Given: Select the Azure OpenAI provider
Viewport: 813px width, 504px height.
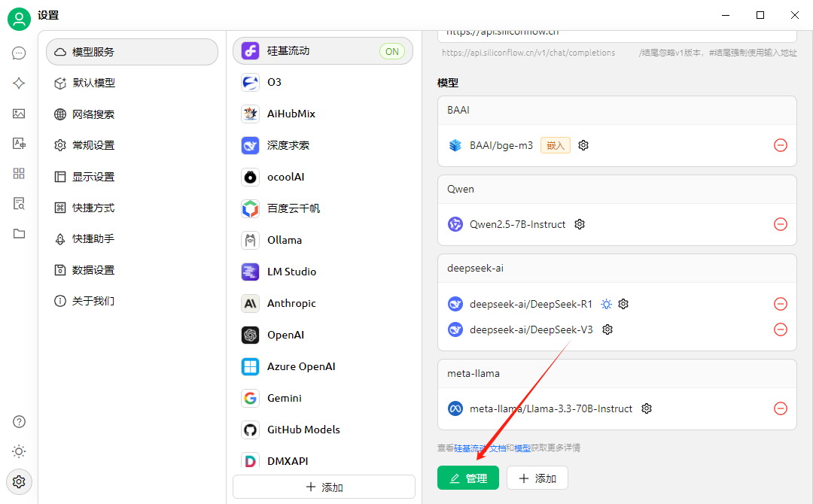Looking at the screenshot, I should coord(323,367).
